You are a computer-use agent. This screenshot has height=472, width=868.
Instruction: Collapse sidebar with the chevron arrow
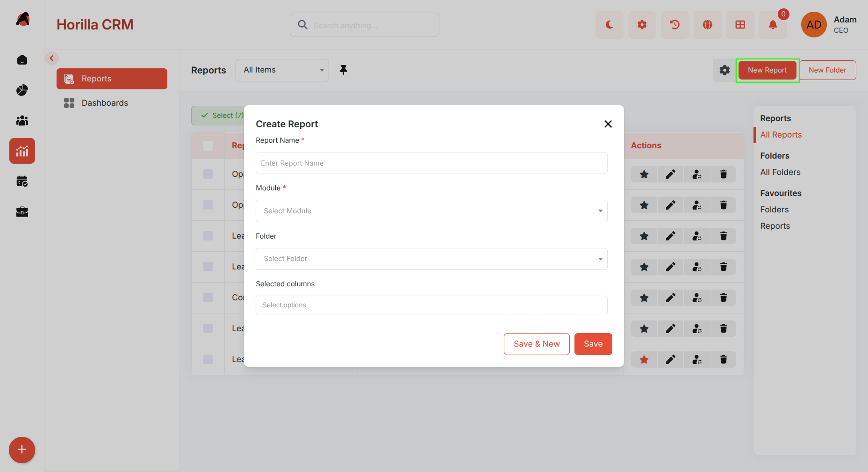52,58
